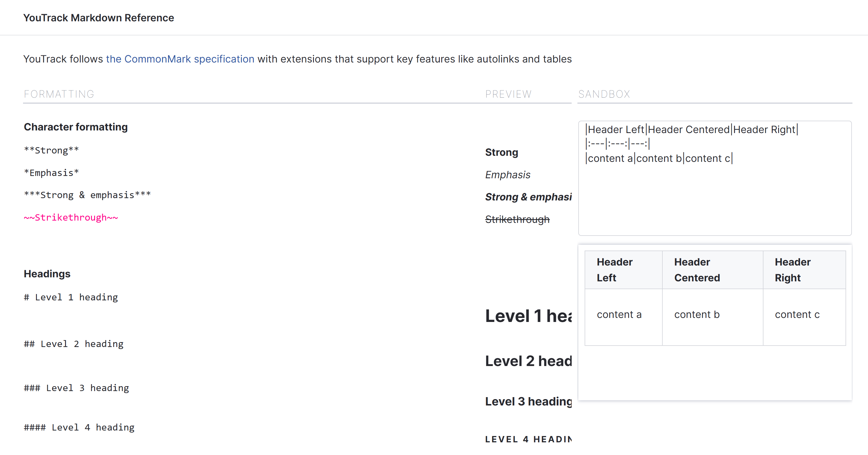
Task: Select the **Strong** markdown sample
Action: tap(51, 150)
